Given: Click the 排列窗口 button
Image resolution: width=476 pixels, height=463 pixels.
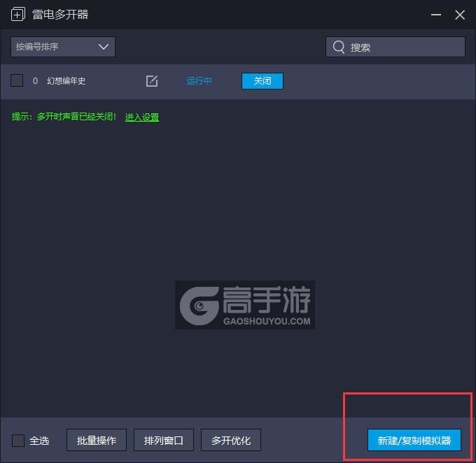Looking at the screenshot, I should point(164,440).
